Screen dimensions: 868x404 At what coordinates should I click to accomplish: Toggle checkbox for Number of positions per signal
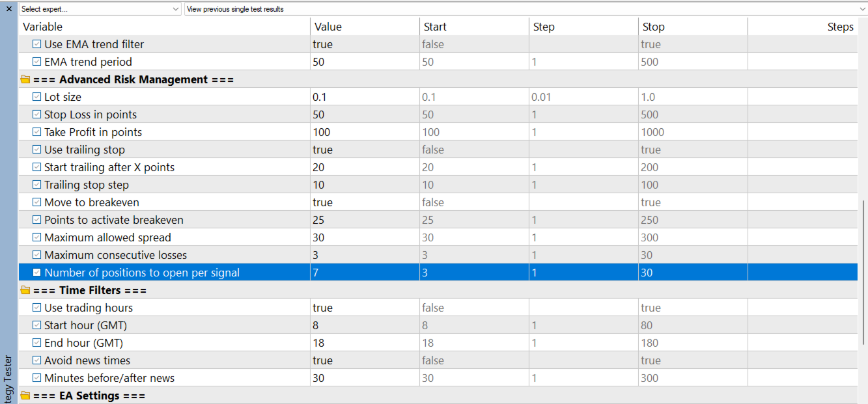point(36,273)
